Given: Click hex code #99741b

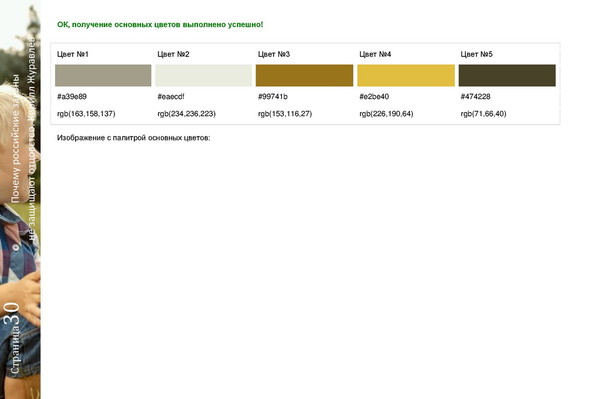Looking at the screenshot, I should tap(272, 96).
